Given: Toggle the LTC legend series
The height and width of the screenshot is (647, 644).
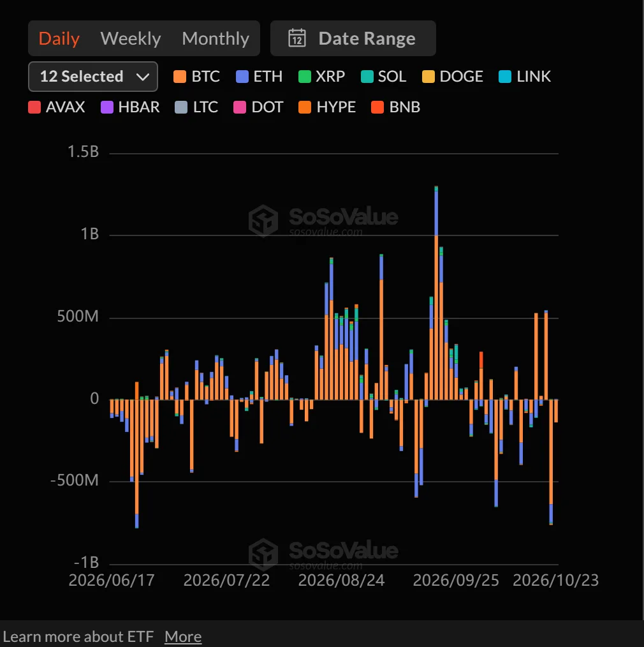Looking at the screenshot, I should (196, 107).
